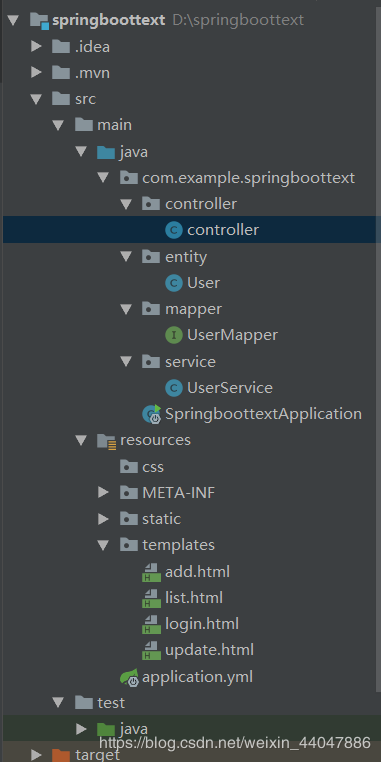The height and width of the screenshot is (762, 381).
Task: Click the META-INF folder icon
Action: pyautogui.click(x=129, y=493)
